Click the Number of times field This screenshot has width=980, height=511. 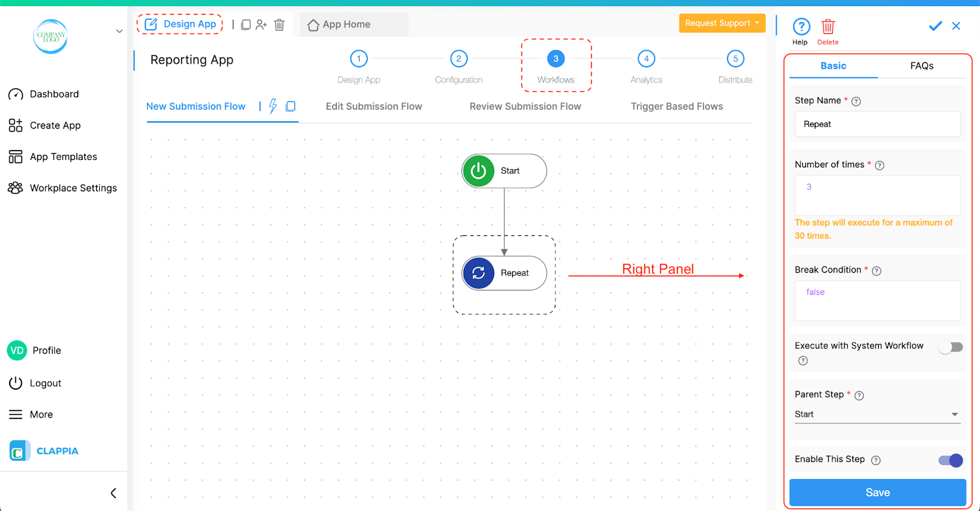(878, 195)
